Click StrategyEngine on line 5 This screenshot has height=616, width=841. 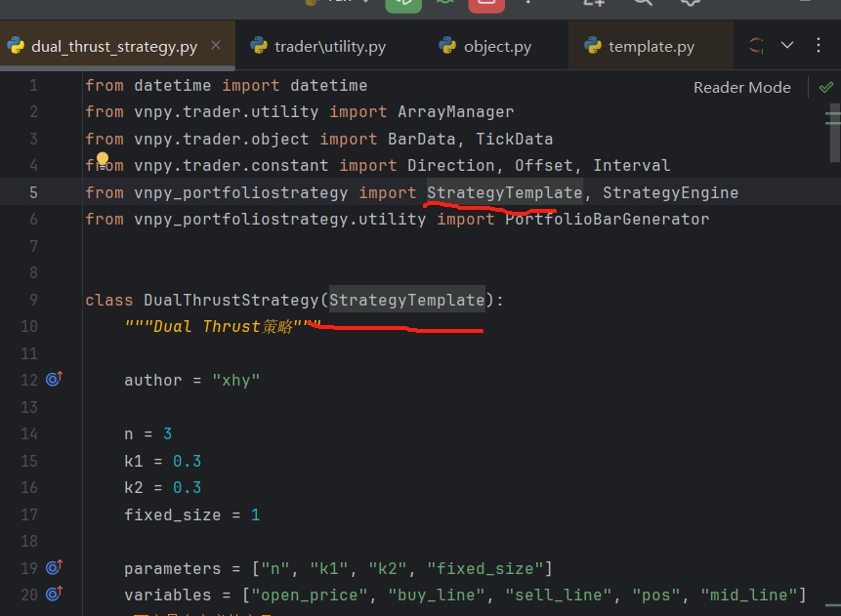pyautogui.click(x=670, y=192)
